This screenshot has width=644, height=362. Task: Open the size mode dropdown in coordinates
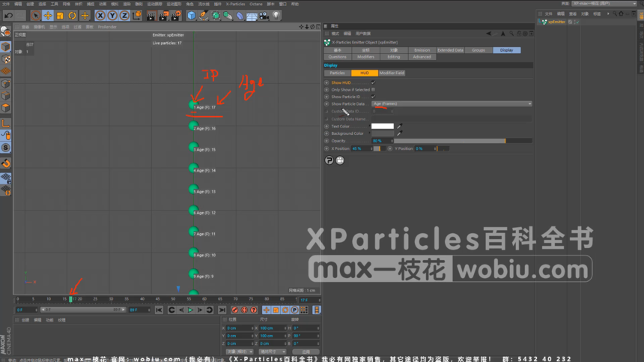pyautogui.click(x=273, y=352)
